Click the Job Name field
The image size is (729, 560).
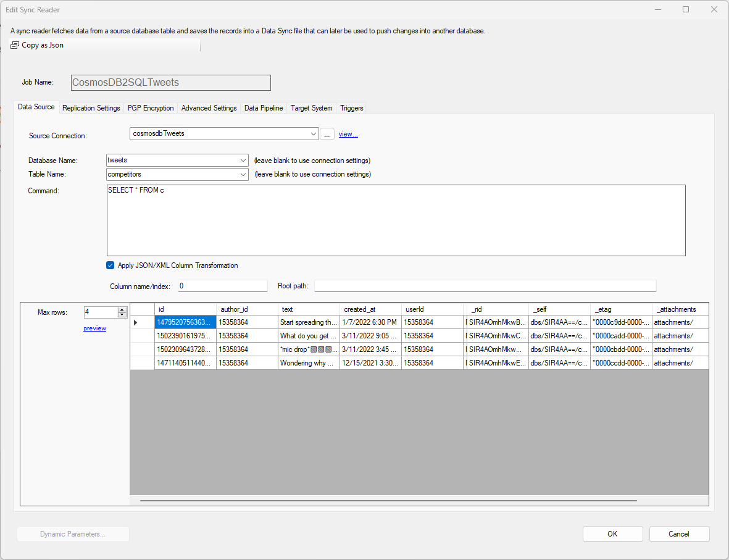click(171, 83)
